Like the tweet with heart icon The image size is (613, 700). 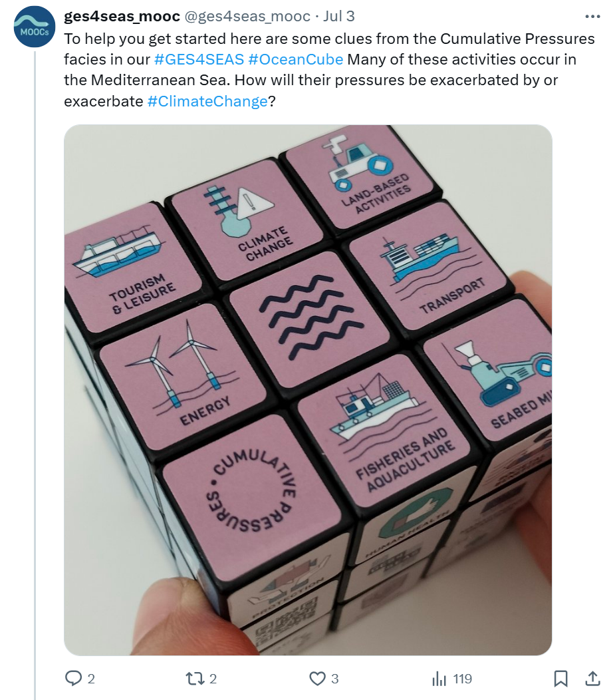317,679
